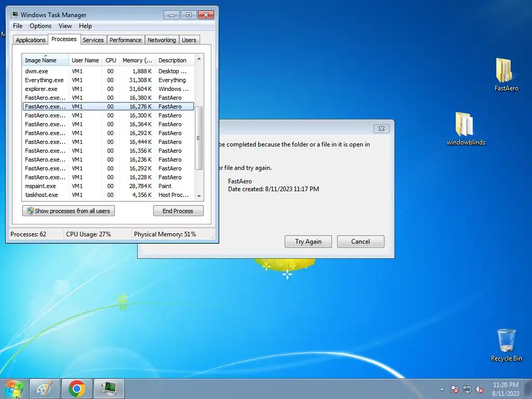532x399 pixels.
Task: Click Cancel in the folder dialog
Action: [361, 242]
